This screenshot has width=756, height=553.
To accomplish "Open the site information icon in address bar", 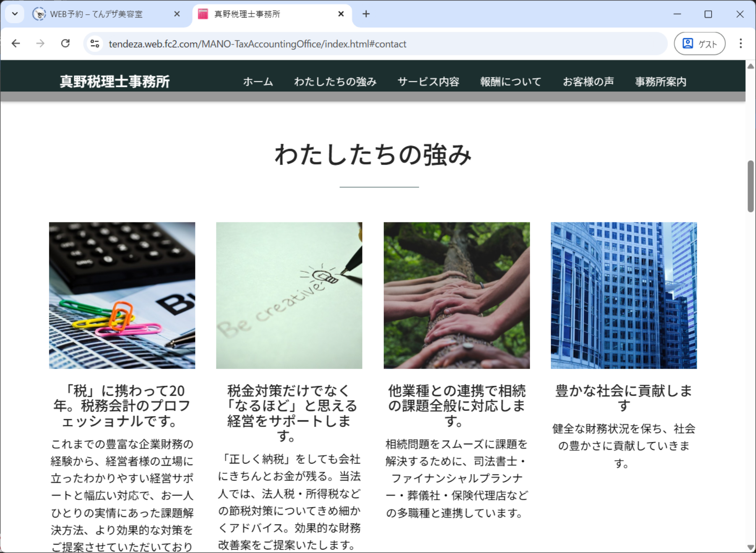I will pos(95,44).
